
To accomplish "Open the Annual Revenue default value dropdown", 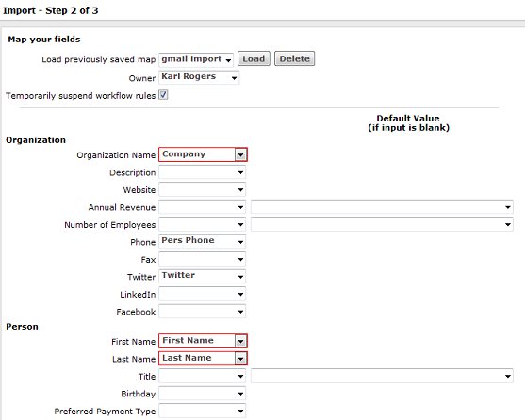I will coord(382,207).
